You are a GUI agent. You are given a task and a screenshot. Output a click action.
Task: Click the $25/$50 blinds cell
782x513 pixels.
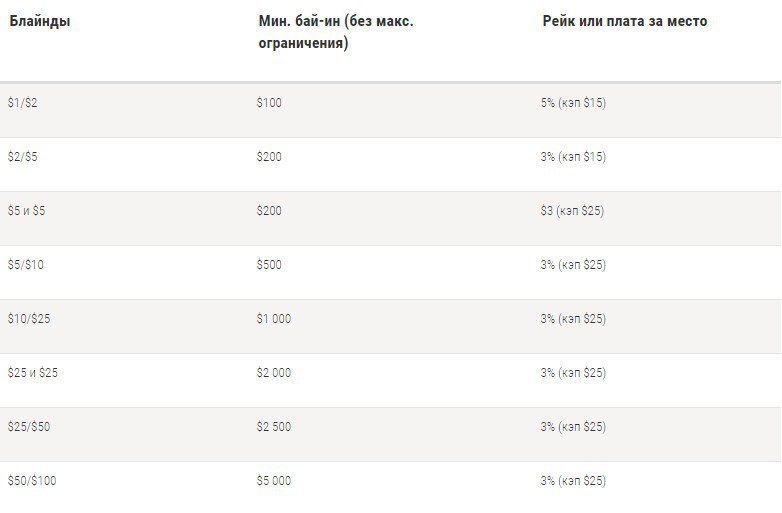click(x=29, y=427)
